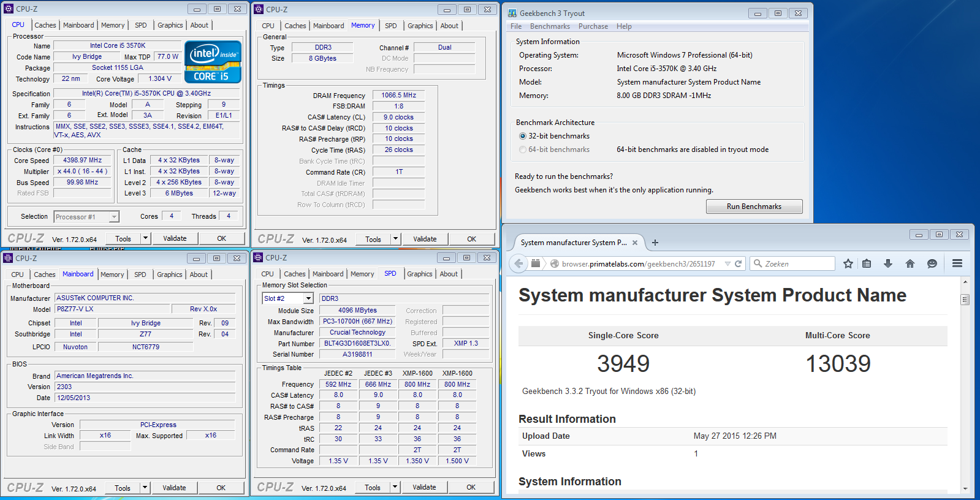Click the Core Voltage 1.304 V value
The height and width of the screenshot is (500, 980).
click(x=160, y=78)
